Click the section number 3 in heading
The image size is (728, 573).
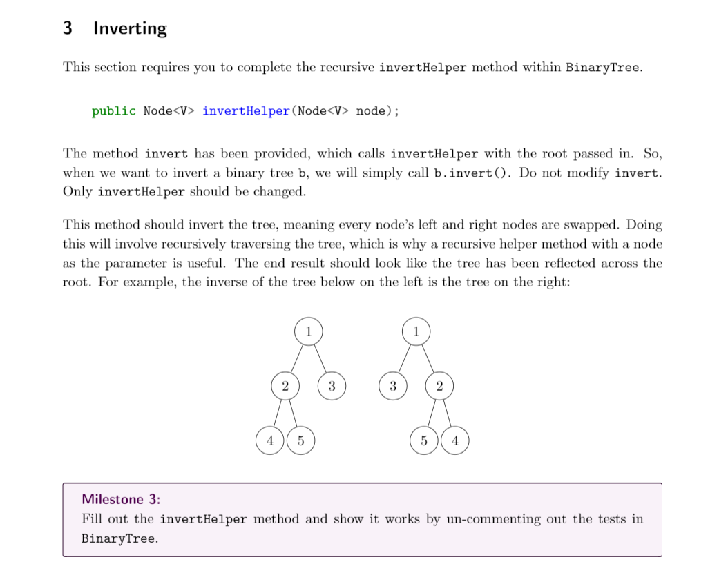tap(68, 28)
